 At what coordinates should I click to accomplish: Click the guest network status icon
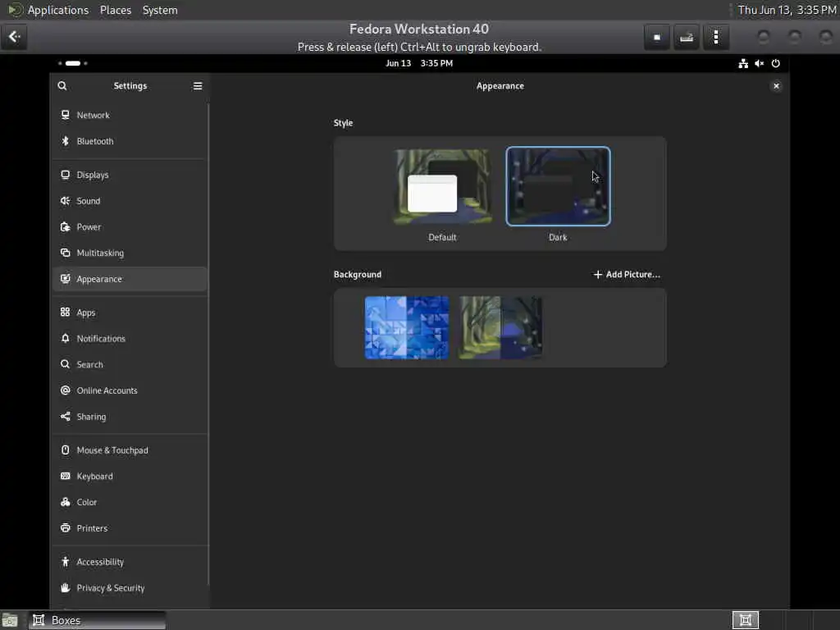(743, 63)
